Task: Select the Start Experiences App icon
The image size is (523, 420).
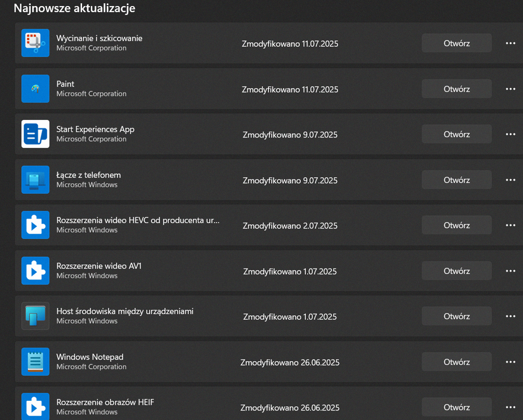Action: click(35, 134)
